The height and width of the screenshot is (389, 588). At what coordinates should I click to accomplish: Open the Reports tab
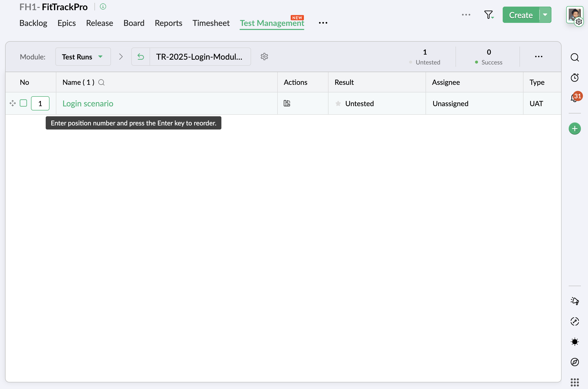coord(168,23)
